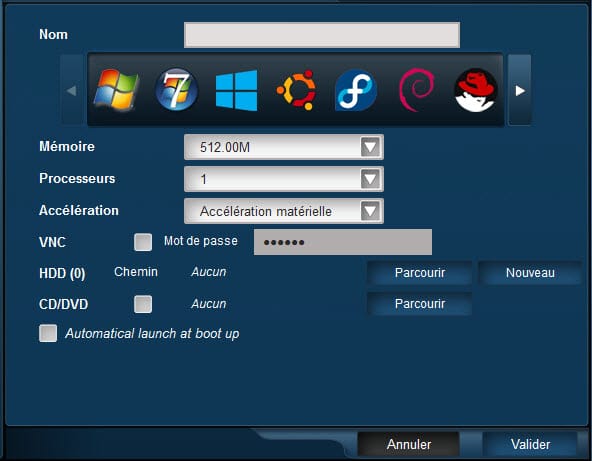Click Parcourir for the HDD path
The width and height of the screenshot is (592, 461).
coord(419,273)
